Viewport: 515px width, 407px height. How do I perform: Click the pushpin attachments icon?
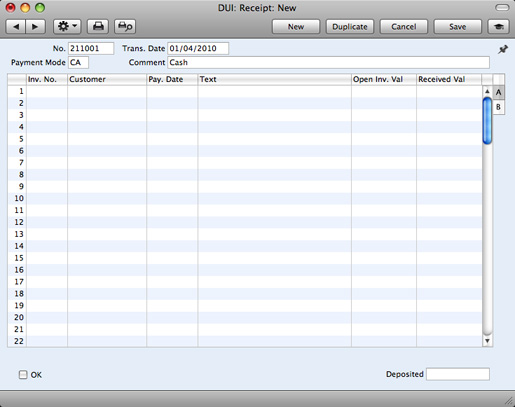click(x=503, y=50)
